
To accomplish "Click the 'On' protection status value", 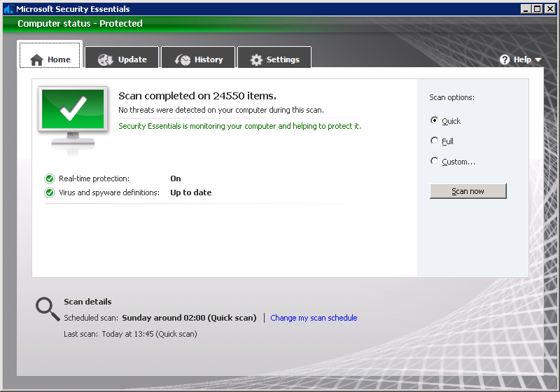I will (x=176, y=178).
